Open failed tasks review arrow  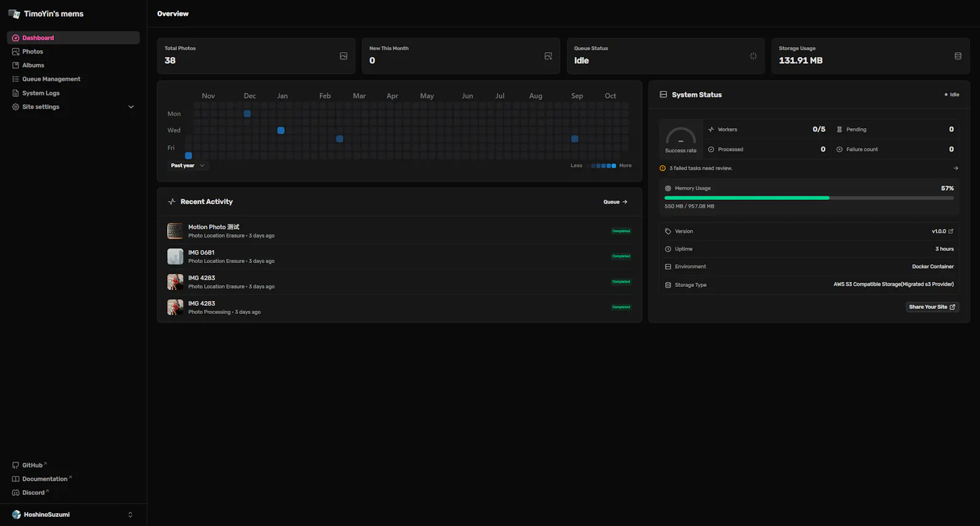coord(956,168)
